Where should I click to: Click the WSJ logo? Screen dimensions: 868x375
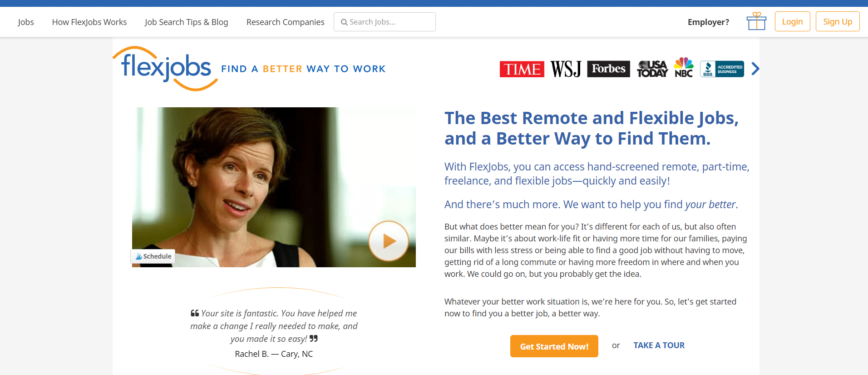tap(566, 69)
